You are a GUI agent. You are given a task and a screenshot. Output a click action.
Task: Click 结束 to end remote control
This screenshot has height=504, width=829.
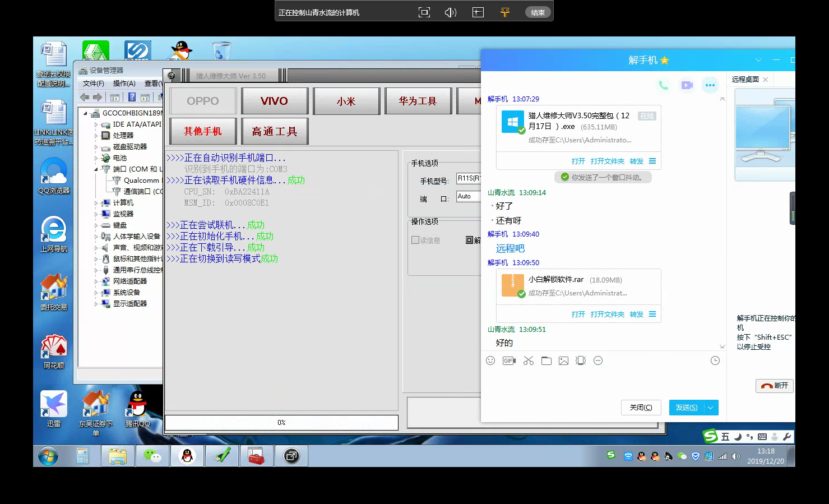(538, 12)
